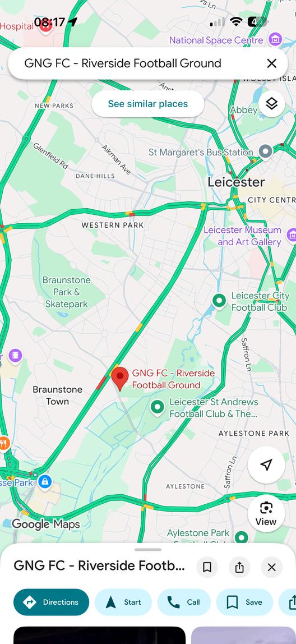Close the place info sheet
The height and width of the screenshot is (644, 296).
point(271,567)
